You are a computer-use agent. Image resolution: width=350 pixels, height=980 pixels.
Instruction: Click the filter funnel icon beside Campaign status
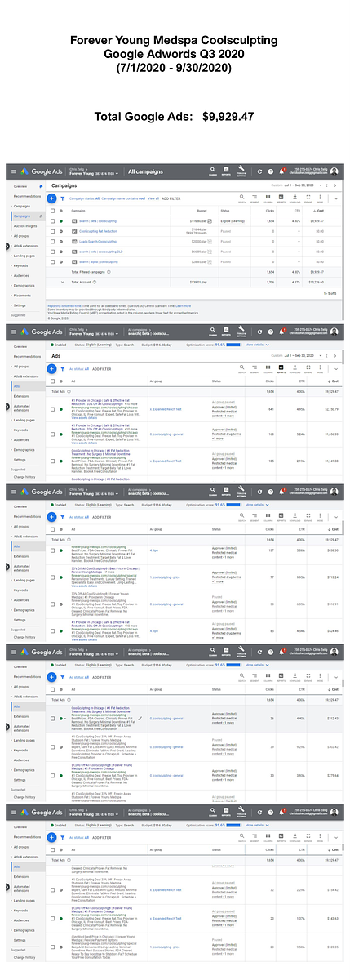(x=62, y=198)
